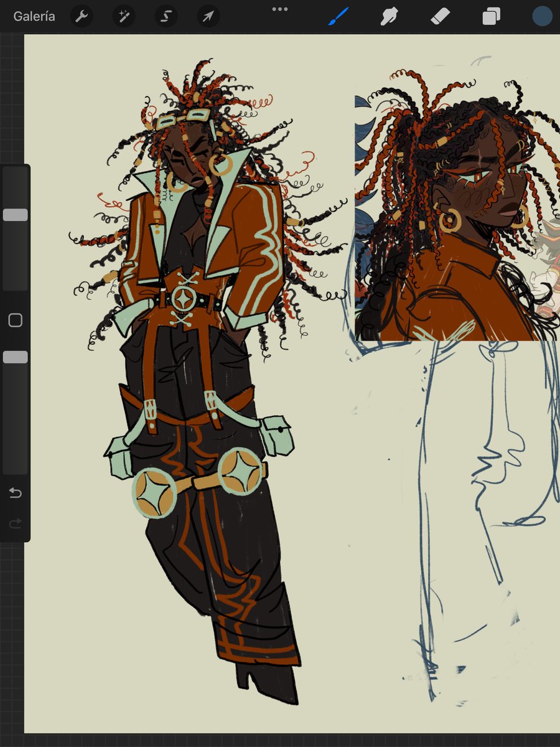The height and width of the screenshot is (747, 560).
Task: Tap the blue sketch profile outline
Action: click(x=492, y=473)
